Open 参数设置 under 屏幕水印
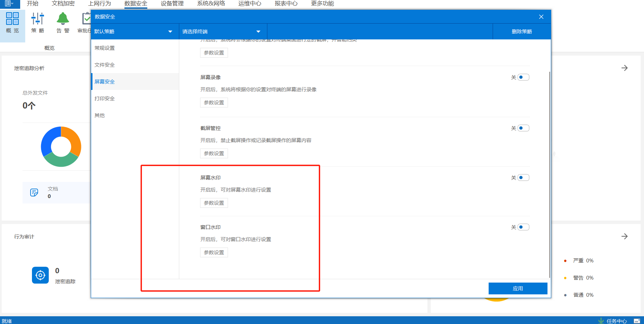This screenshot has width=644, height=324. (214, 203)
